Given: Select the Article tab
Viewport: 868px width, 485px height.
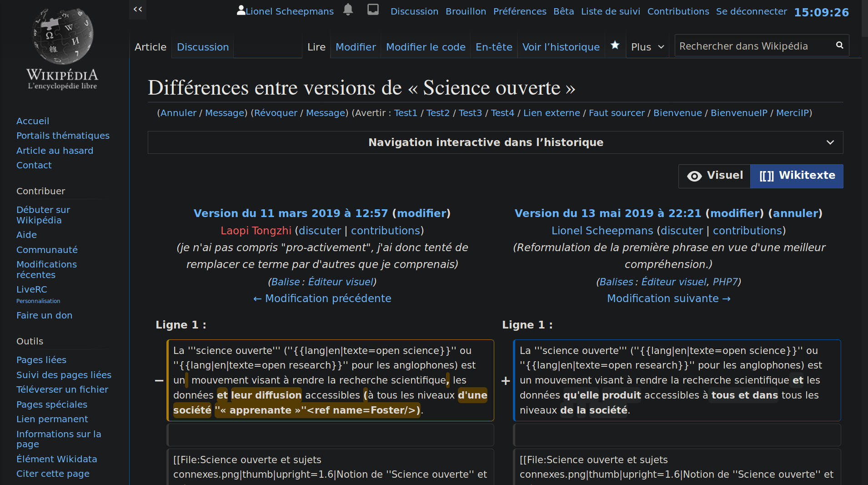Looking at the screenshot, I should tap(151, 47).
